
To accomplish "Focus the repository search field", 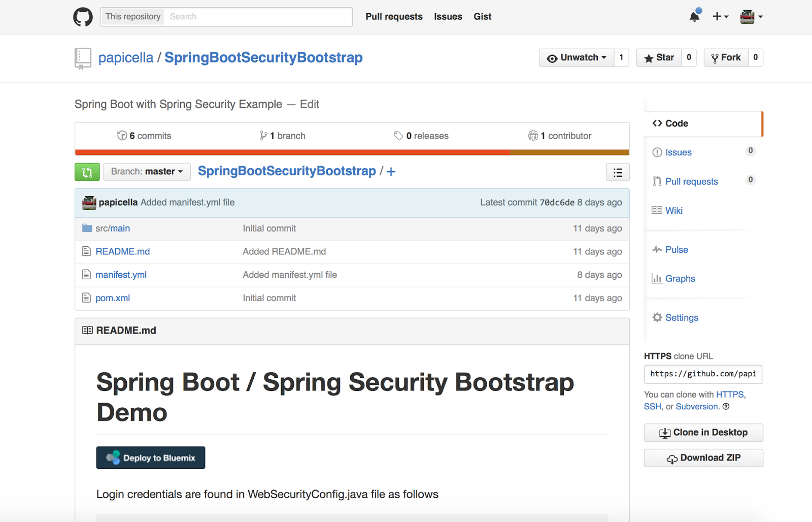I will click(259, 17).
